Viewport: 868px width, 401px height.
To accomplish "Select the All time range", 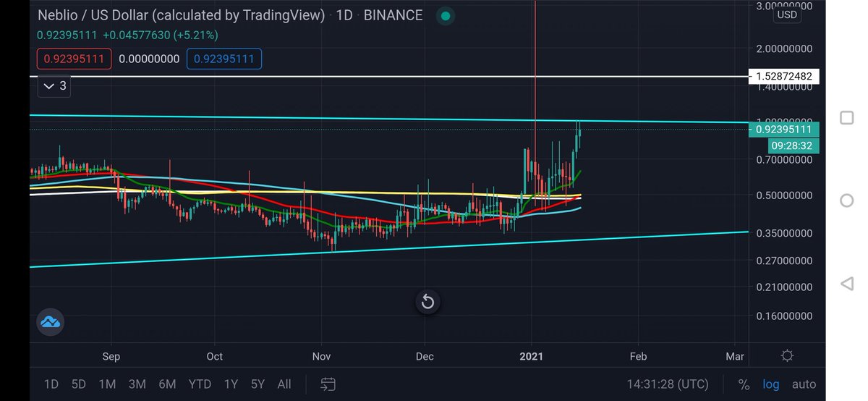I will coord(284,384).
